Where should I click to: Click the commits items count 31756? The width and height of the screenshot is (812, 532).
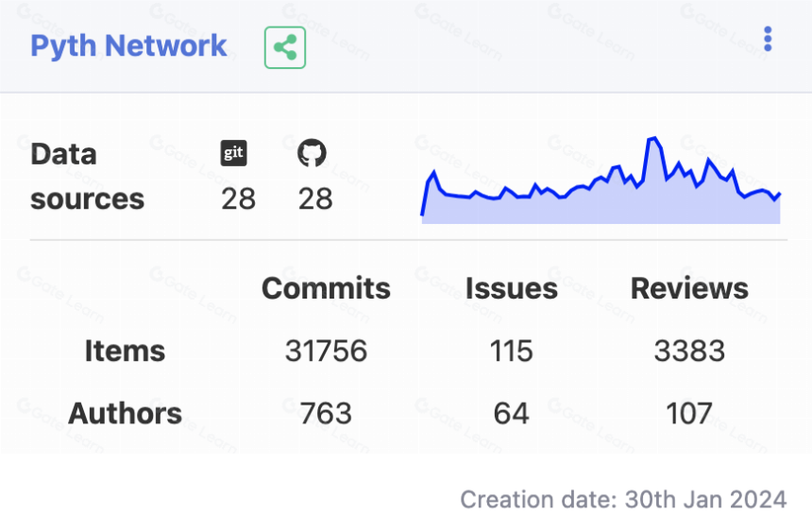[326, 351]
